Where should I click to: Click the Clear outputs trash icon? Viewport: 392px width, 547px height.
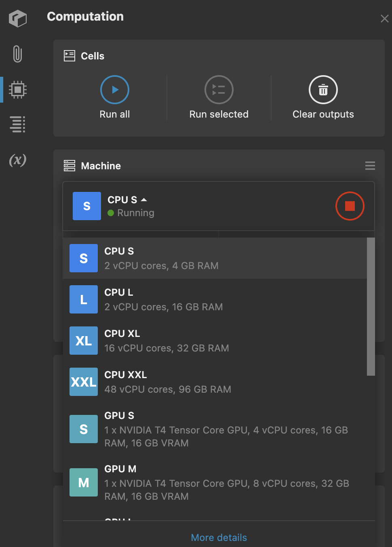(323, 90)
